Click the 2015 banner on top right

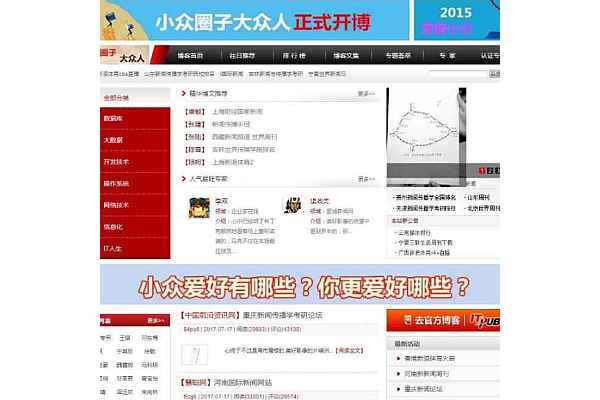457,20
